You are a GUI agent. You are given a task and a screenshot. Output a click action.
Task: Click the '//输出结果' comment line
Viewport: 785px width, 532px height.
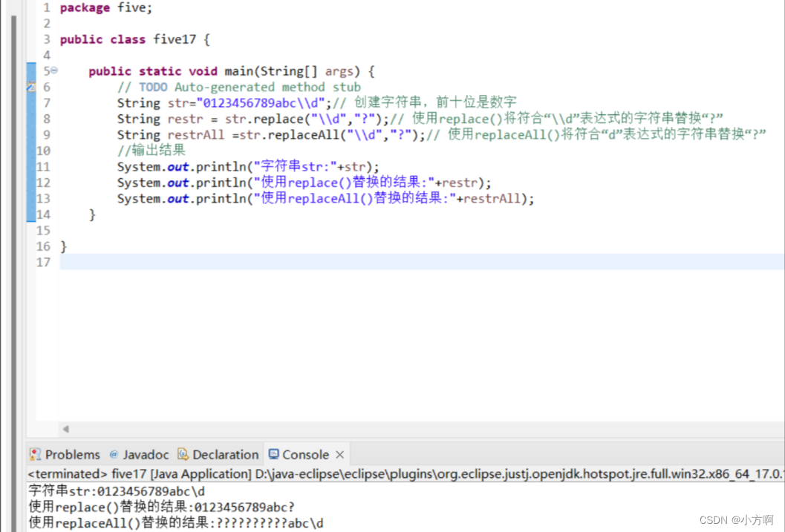point(152,151)
